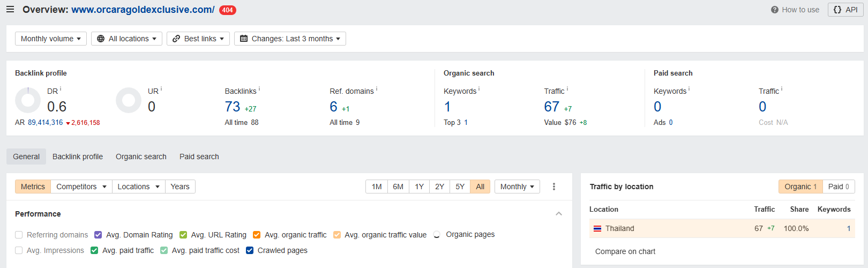Set chart range to 1Y
868x268 pixels.
click(x=420, y=187)
